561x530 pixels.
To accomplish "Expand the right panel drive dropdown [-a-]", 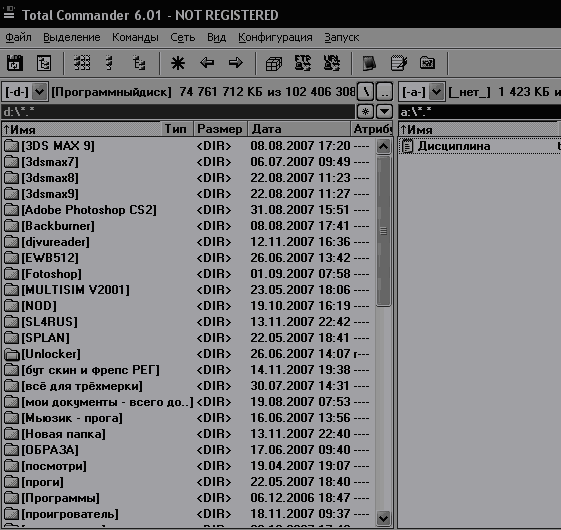I will tap(436, 92).
